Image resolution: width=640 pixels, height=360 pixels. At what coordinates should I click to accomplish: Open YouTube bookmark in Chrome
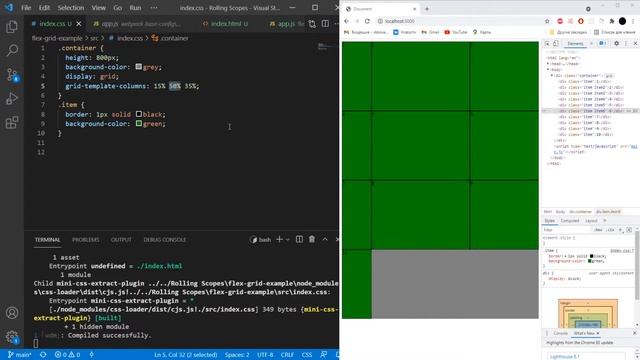(456, 32)
